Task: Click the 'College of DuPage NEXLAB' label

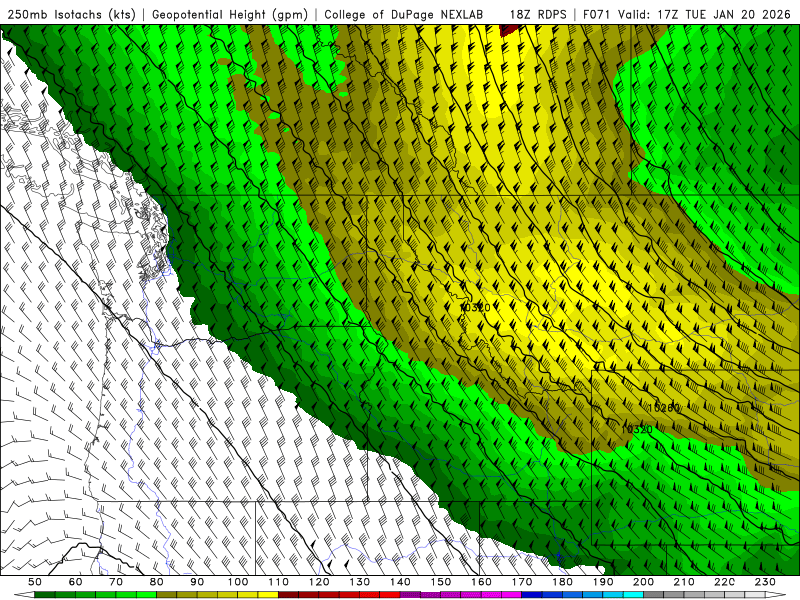Action: pyautogui.click(x=404, y=14)
